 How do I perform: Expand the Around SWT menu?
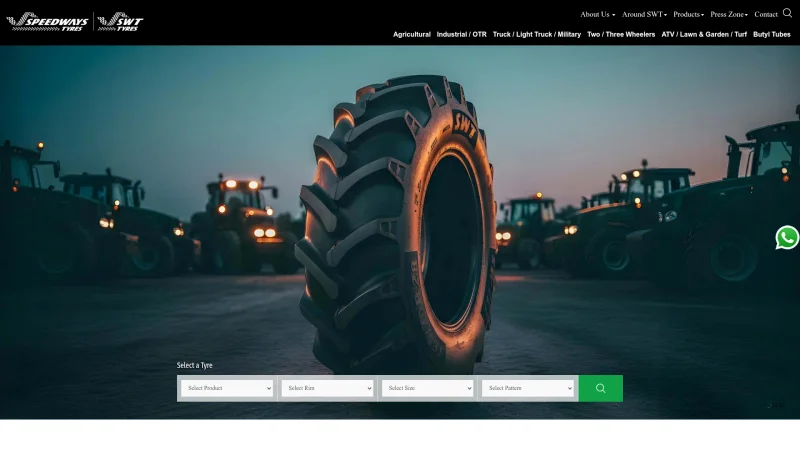644,14
